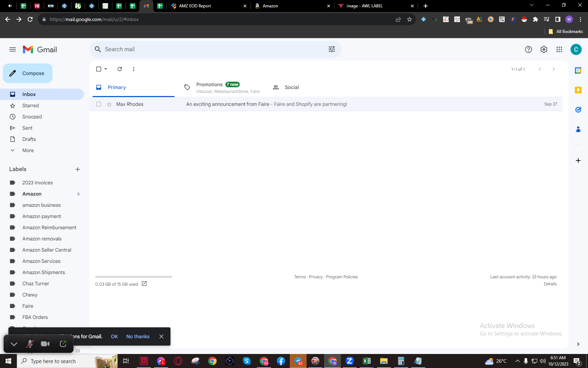Open search filter options icon
588x368 pixels.
pos(332,49)
